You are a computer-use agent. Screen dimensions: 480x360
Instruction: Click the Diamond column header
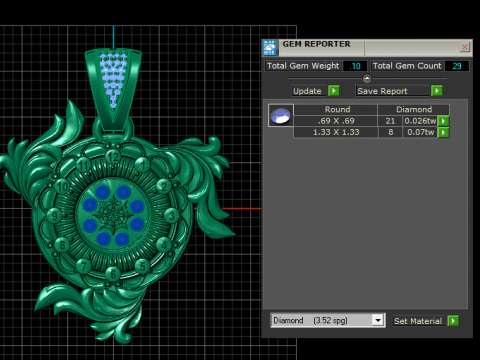click(414, 110)
